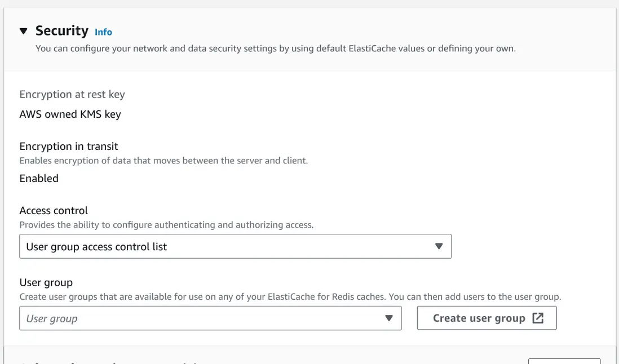Click the access control description text

click(x=166, y=225)
